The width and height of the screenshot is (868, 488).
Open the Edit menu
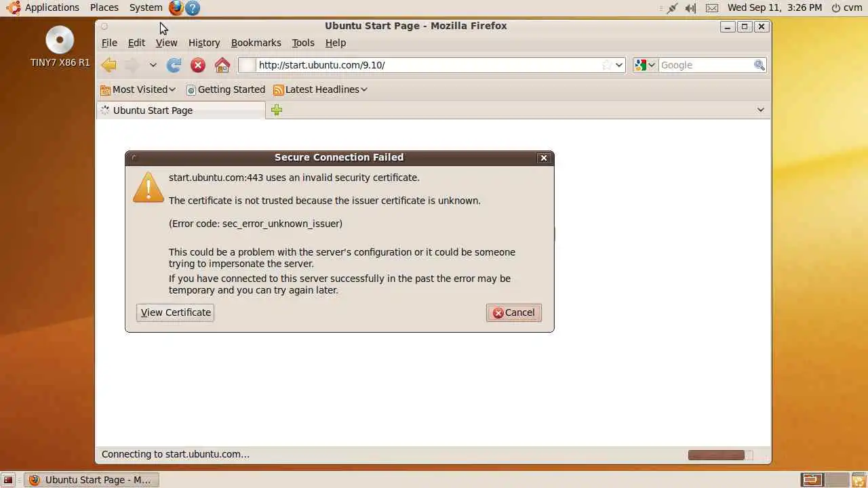click(x=136, y=43)
